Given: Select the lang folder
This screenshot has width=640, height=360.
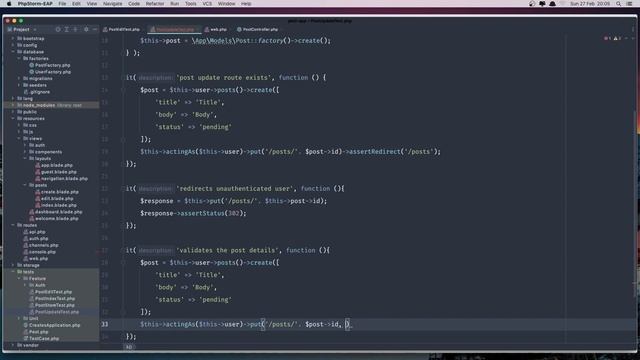Looking at the screenshot, I should click(x=25, y=98).
